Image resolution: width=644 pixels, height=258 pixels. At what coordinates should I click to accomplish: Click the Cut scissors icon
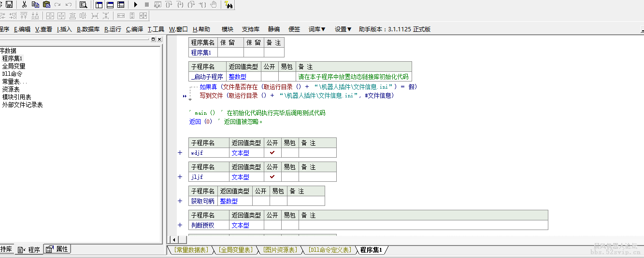coord(24,4)
